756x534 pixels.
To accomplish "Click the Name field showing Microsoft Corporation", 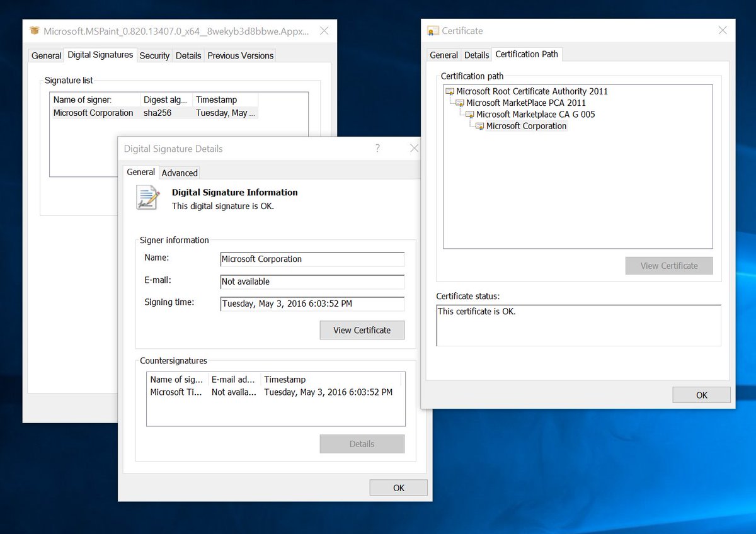I will tap(312, 259).
